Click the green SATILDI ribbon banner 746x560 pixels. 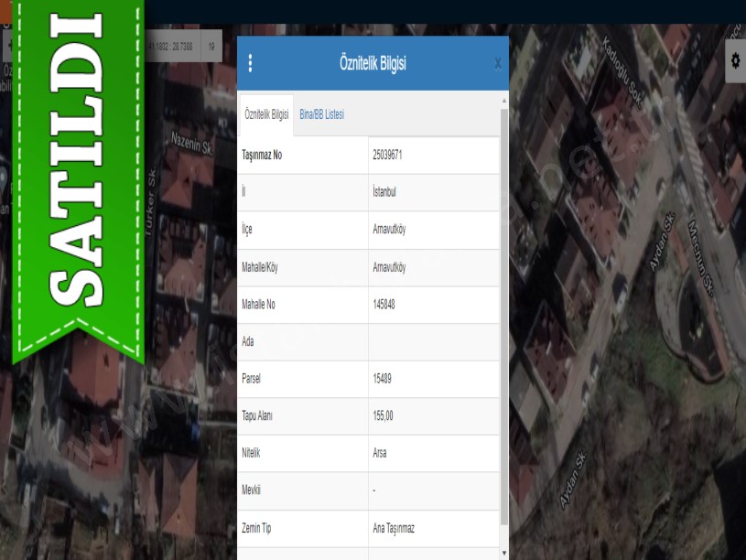click(x=76, y=174)
